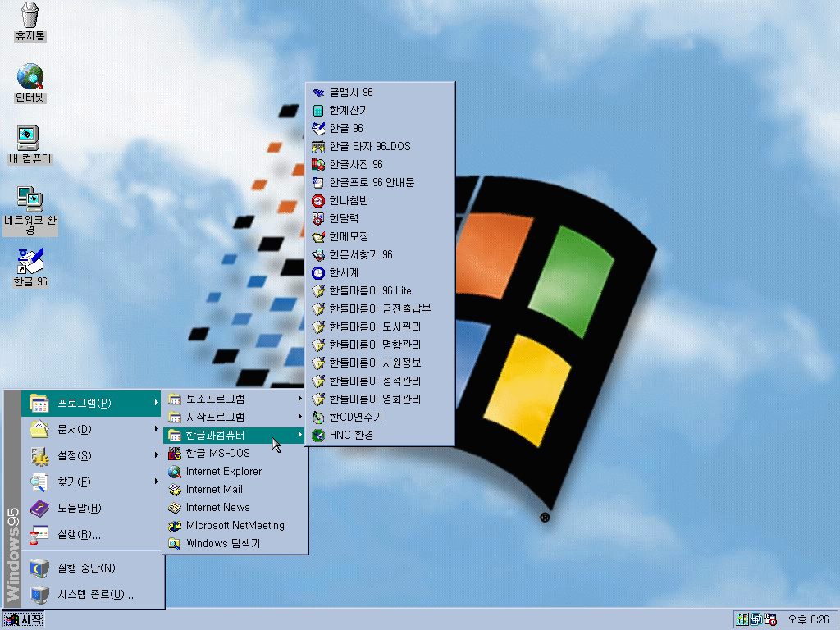Expand the 한글과컴퓨터 submenu arrow
840x630 pixels.
[299, 435]
